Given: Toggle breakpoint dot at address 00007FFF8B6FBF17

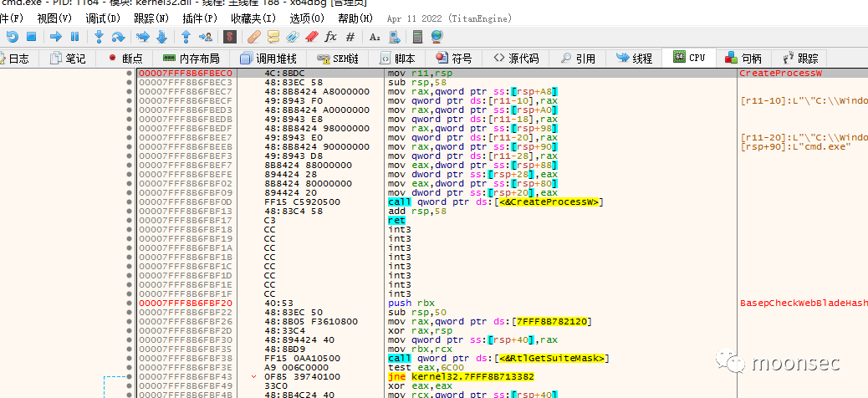Looking at the screenshot, I should [x=129, y=220].
